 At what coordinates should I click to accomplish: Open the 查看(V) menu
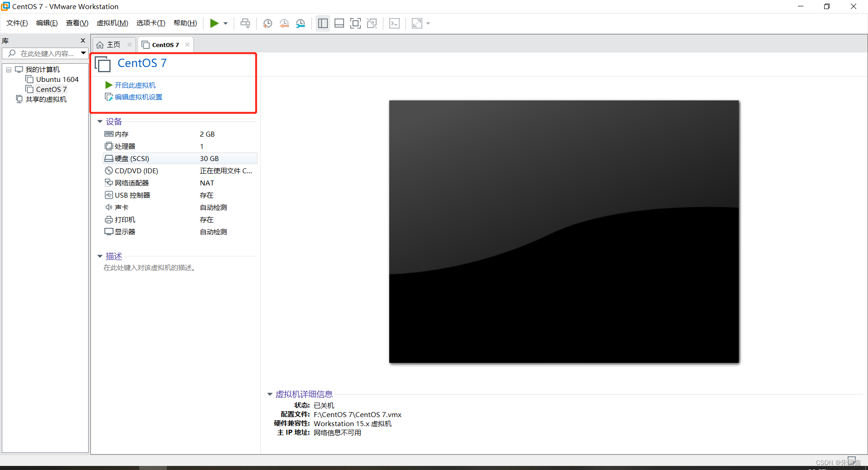click(x=77, y=23)
